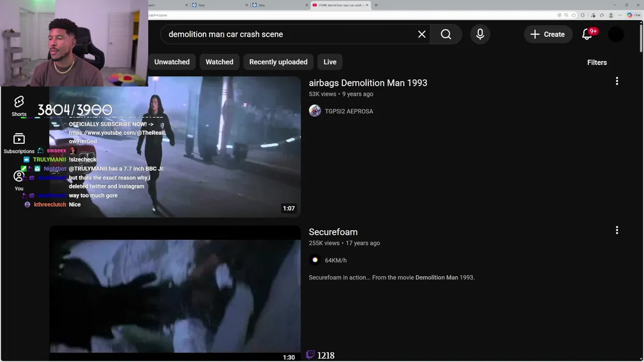Close the first Sora browser tab
644x362 pixels.
247,5
